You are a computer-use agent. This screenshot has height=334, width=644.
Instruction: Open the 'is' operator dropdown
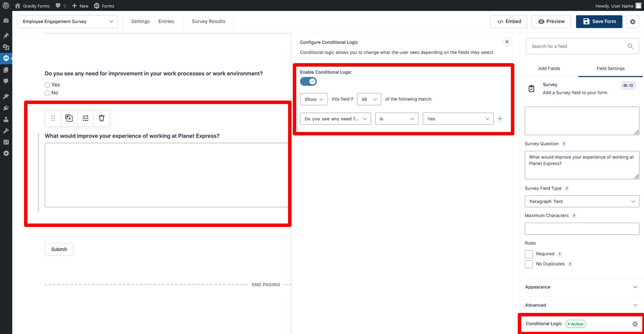click(397, 119)
